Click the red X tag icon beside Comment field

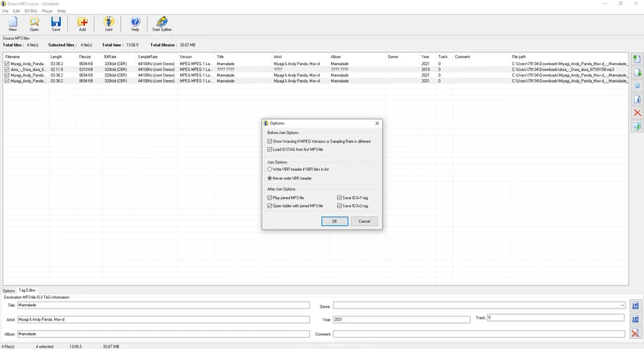click(635, 333)
